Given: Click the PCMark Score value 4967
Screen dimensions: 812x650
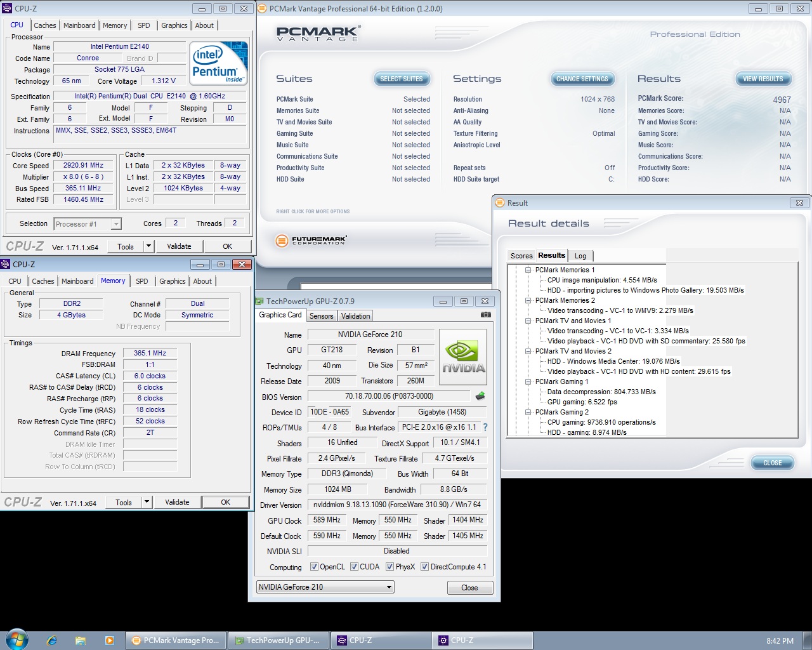Looking at the screenshot, I should 782,100.
